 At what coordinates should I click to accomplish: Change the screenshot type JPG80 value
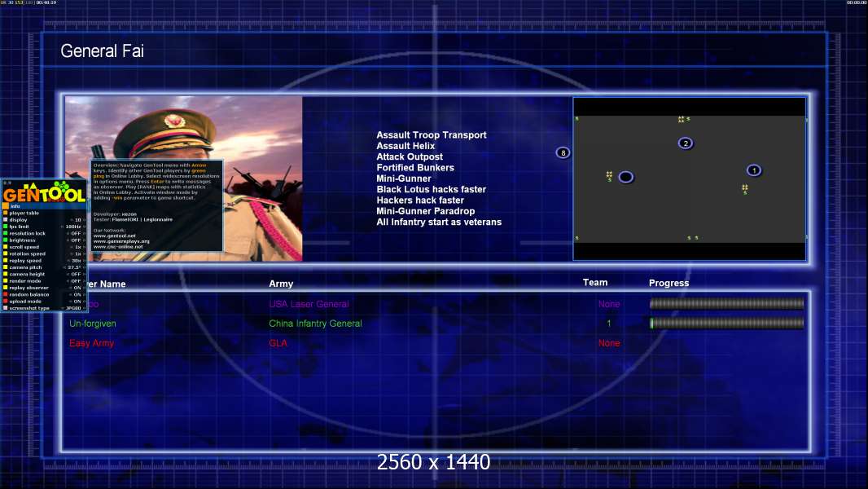[73, 308]
